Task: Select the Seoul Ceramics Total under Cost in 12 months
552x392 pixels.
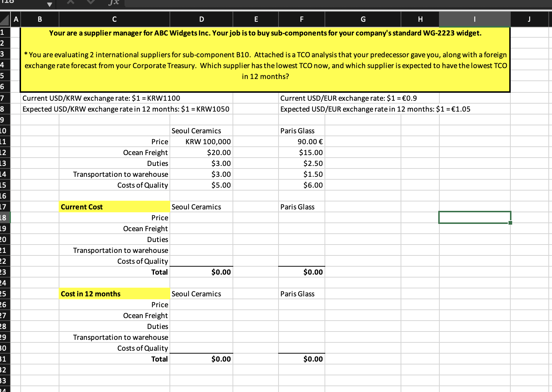Action: 201,359
